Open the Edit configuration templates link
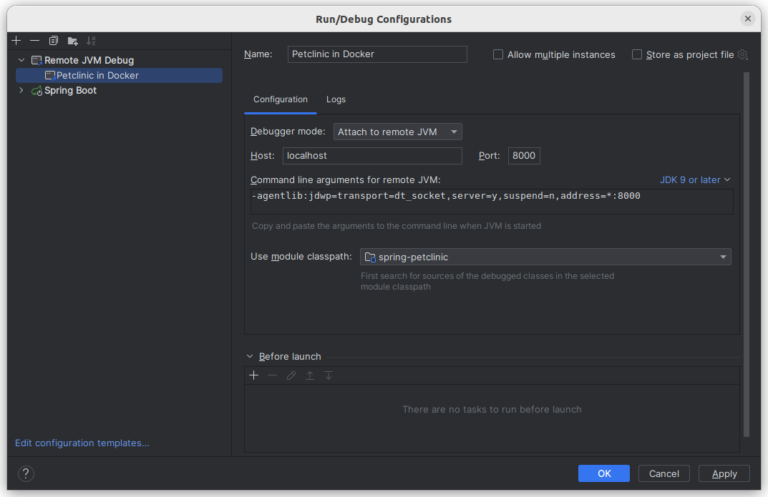The height and width of the screenshot is (497, 768). pyautogui.click(x=82, y=443)
